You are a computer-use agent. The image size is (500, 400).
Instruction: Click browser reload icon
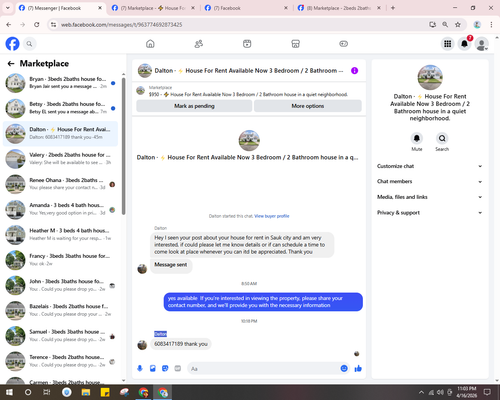(37, 24)
